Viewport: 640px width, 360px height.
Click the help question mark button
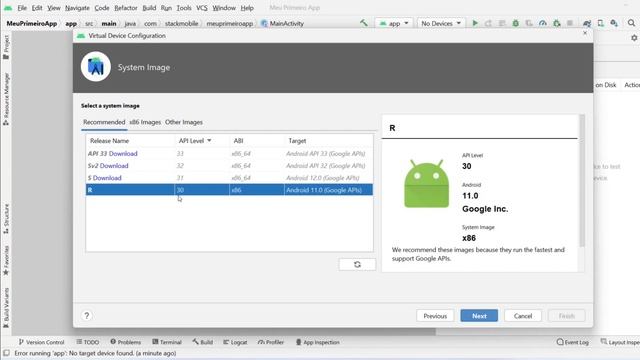[87, 316]
